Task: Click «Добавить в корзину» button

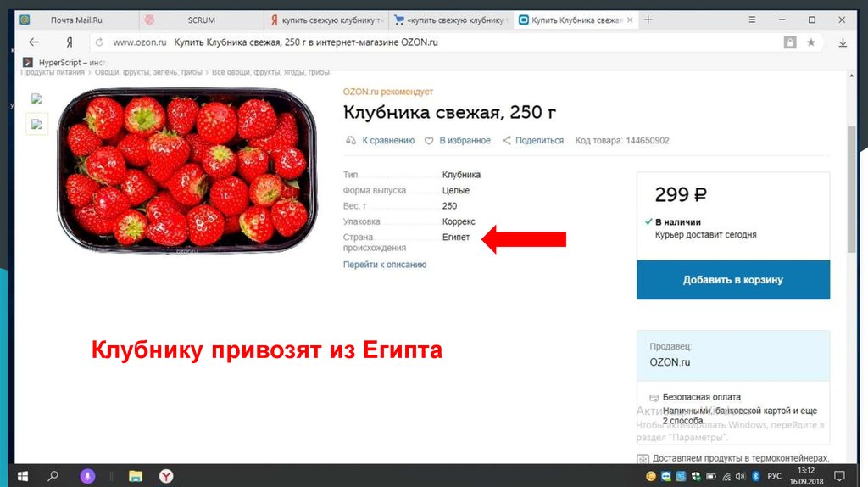Action: pos(733,280)
